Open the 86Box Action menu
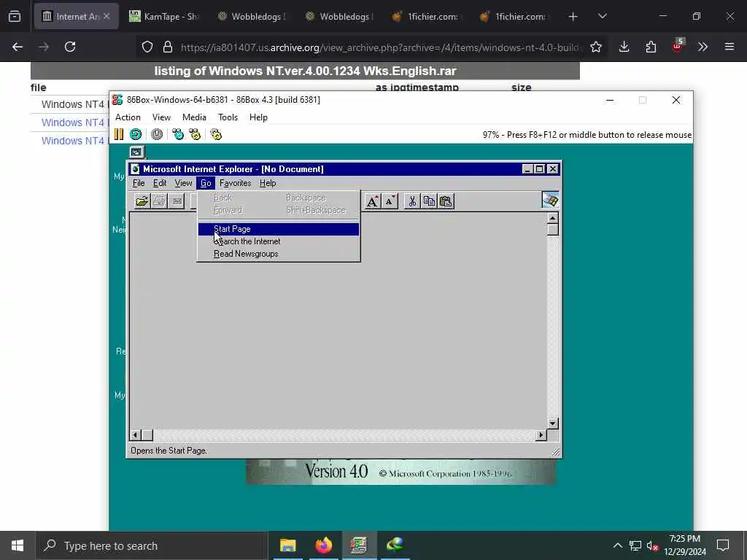This screenshot has height=560, width=747. [128, 117]
